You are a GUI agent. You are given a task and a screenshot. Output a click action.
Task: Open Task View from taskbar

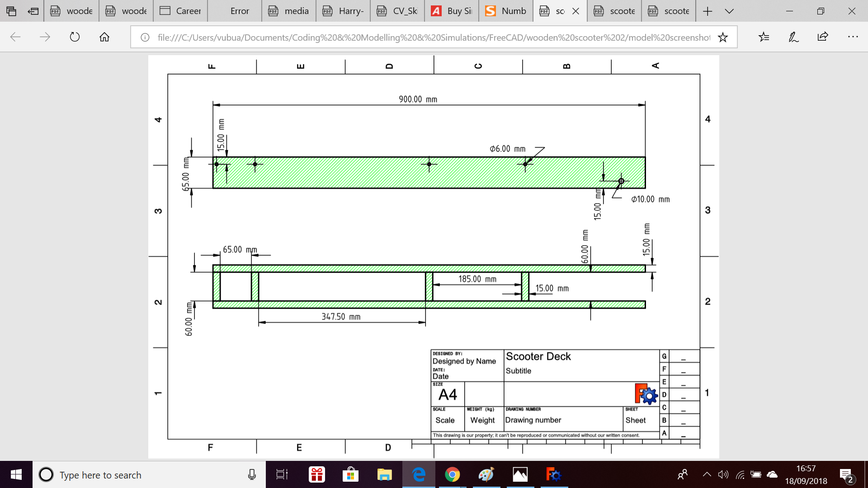[x=282, y=474]
